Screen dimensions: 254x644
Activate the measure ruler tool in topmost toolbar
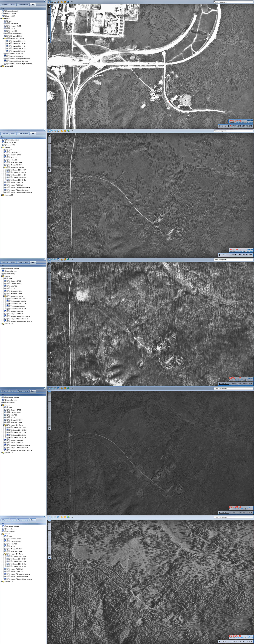click(62, 2)
